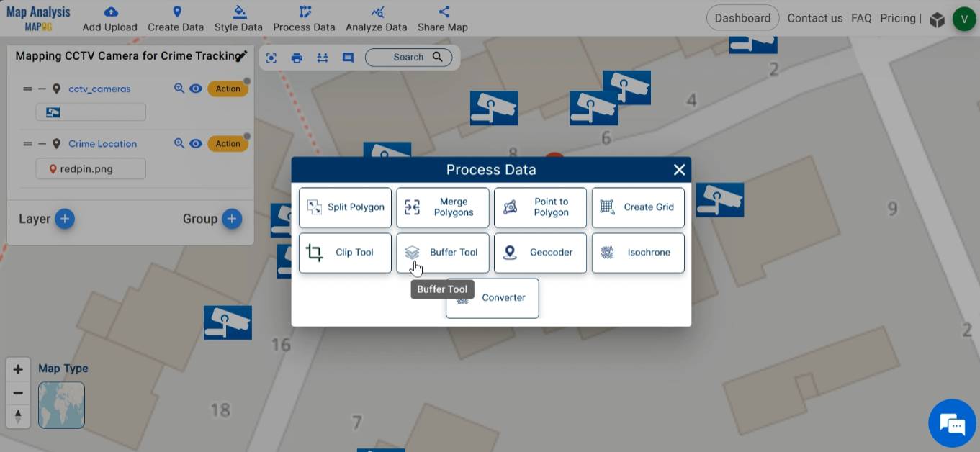
Task: Select the Isochrone tool
Action: pyautogui.click(x=638, y=253)
